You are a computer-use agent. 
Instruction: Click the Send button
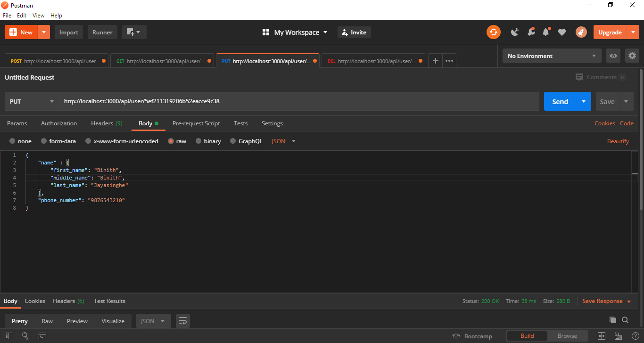tap(560, 101)
